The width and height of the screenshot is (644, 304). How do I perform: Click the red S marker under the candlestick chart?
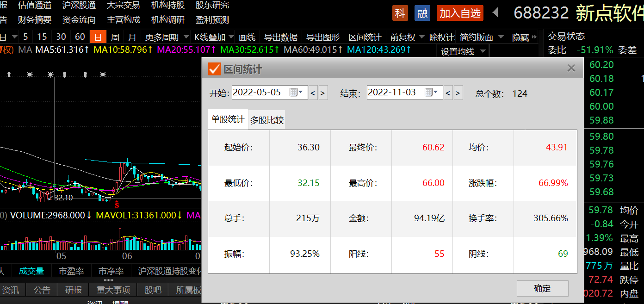pyautogui.click(x=117, y=204)
